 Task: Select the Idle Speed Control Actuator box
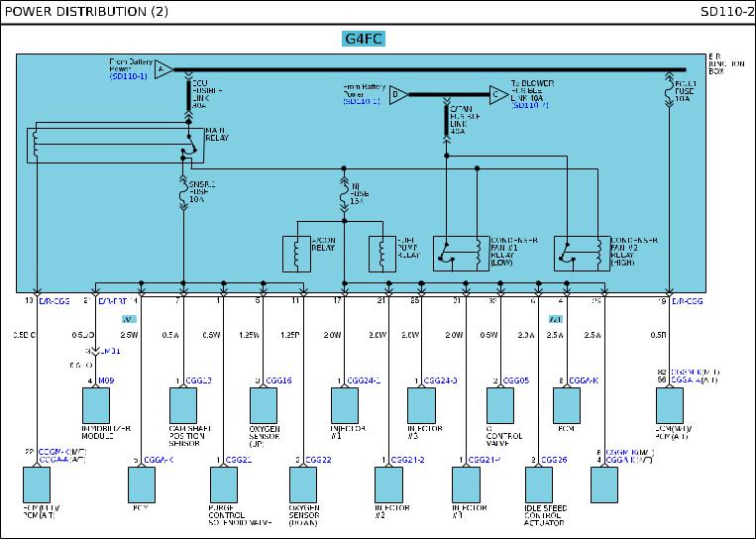click(539, 485)
